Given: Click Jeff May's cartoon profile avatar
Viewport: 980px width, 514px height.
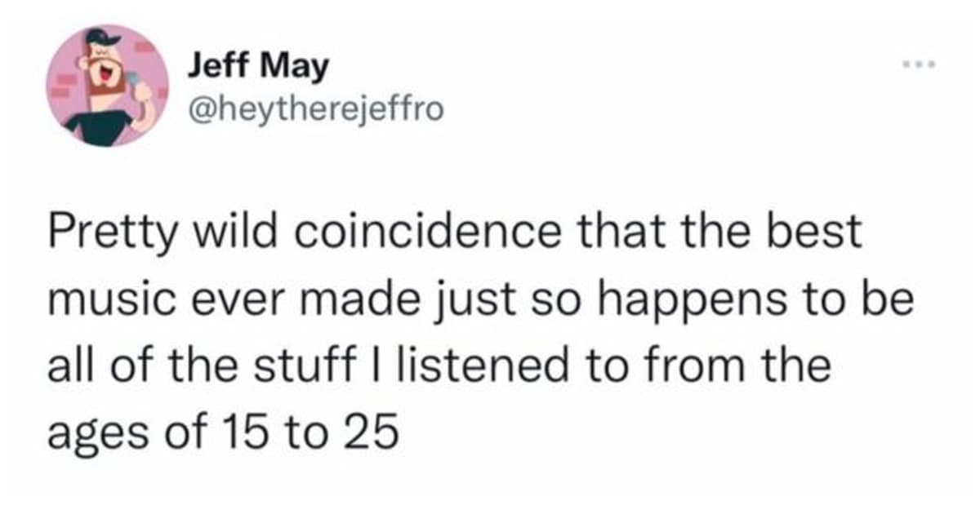Looking at the screenshot, I should click(107, 86).
